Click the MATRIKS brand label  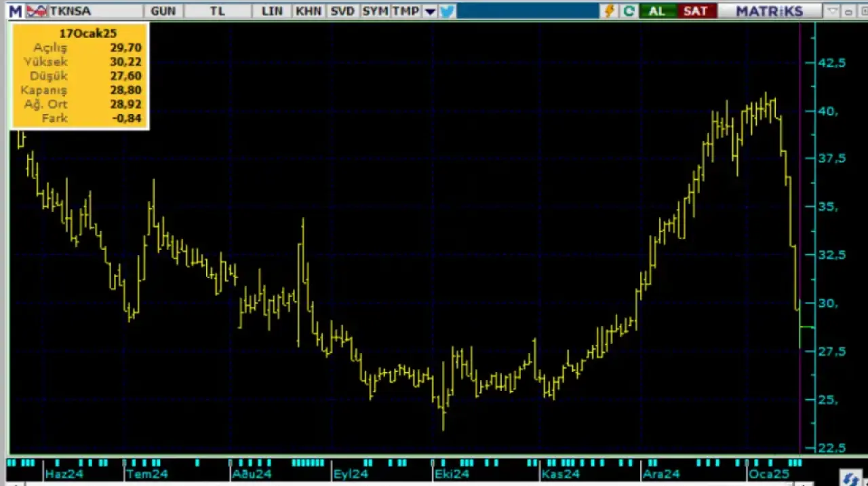(769, 11)
